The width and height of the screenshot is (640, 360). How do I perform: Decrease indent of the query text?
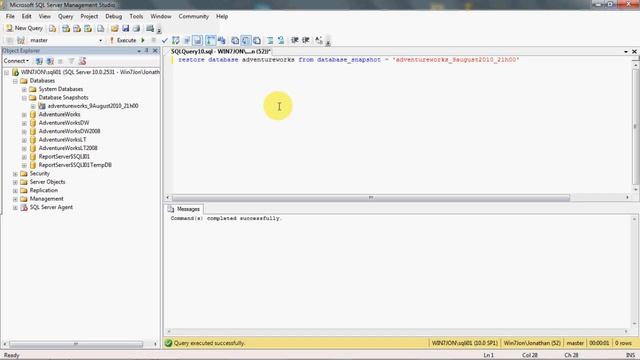click(295, 40)
